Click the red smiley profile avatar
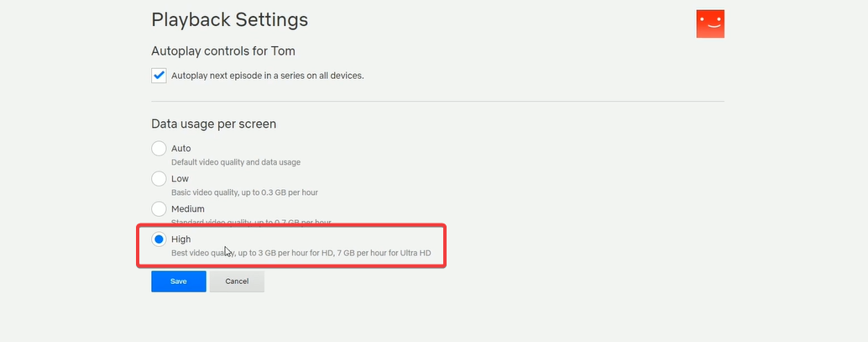This screenshot has width=868, height=342. (710, 24)
